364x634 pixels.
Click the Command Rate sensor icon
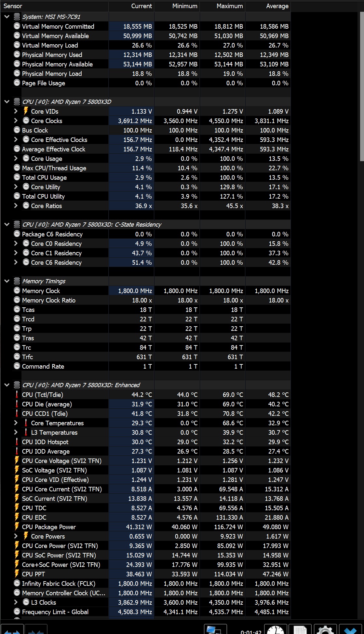point(17,366)
